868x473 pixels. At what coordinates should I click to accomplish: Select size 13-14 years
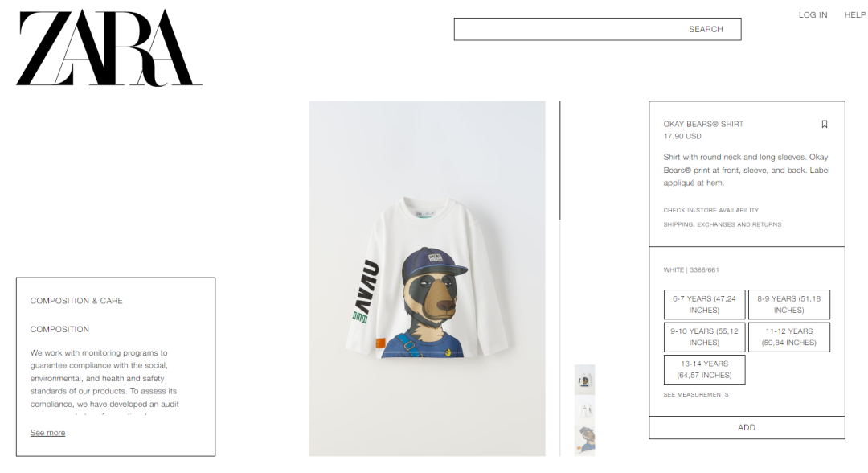(704, 369)
